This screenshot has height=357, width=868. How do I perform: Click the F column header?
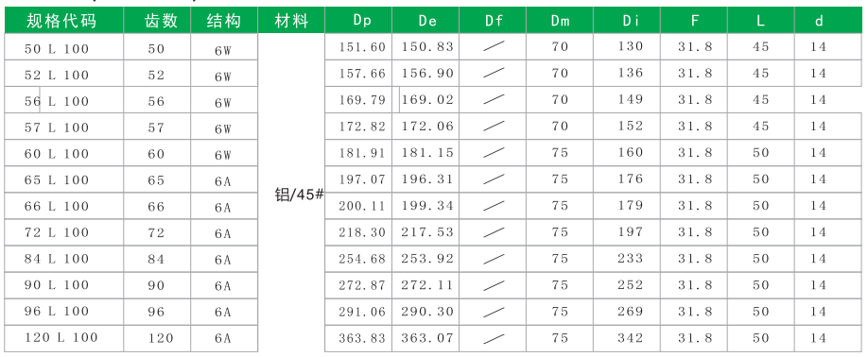click(x=694, y=21)
